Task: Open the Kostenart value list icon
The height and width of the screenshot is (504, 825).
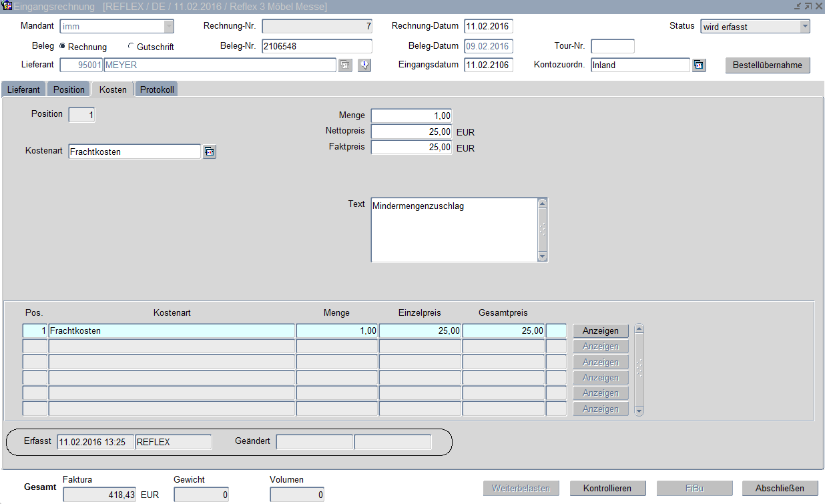Action: [x=210, y=152]
